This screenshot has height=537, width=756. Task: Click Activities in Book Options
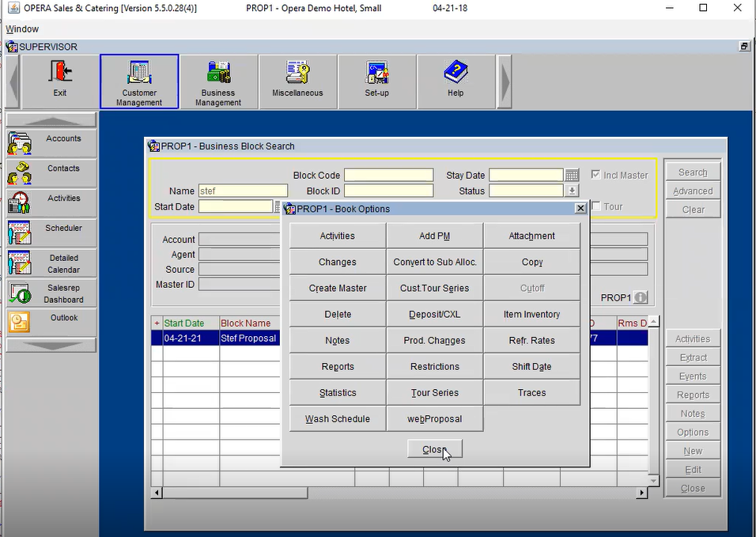(x=338, y=236)
